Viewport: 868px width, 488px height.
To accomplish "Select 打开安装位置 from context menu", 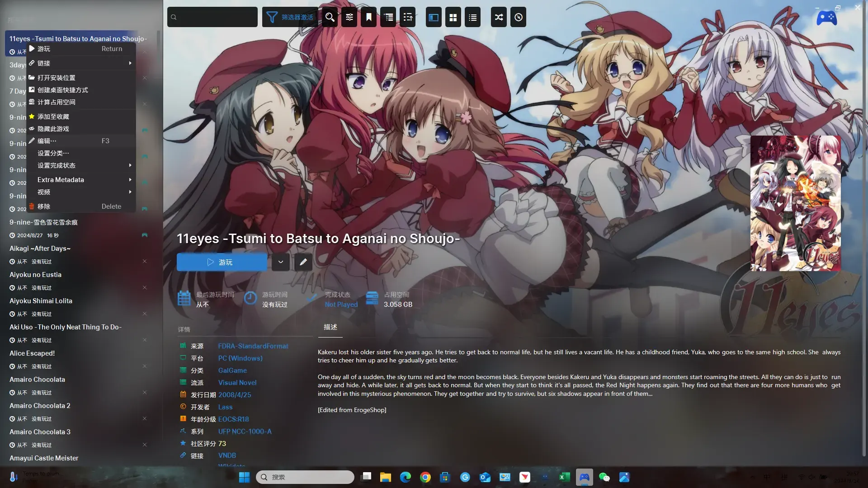I will [81, 78].
